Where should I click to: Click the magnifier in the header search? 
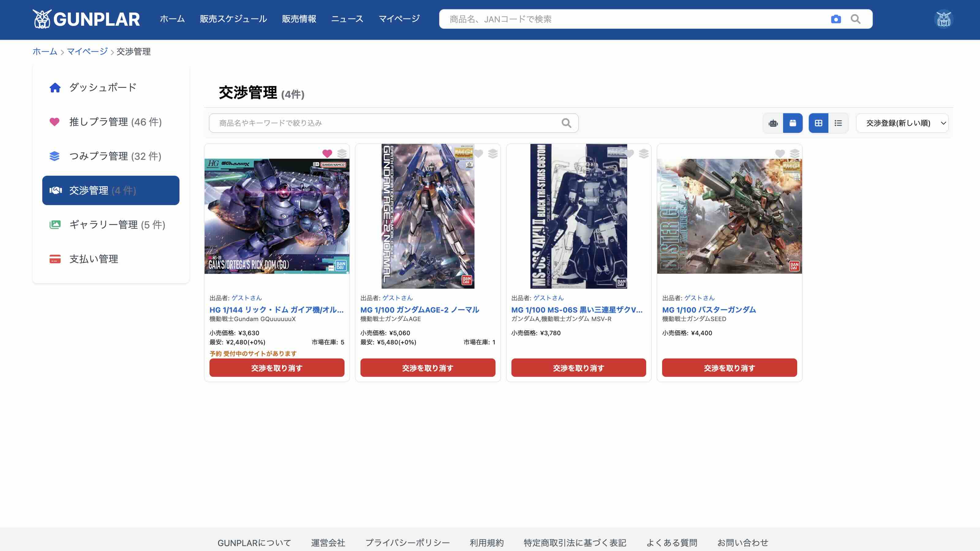pos(856,19)
